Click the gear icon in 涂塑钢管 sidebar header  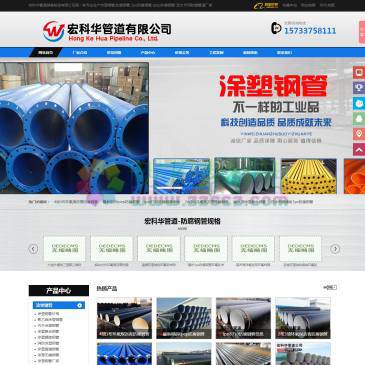80,305
